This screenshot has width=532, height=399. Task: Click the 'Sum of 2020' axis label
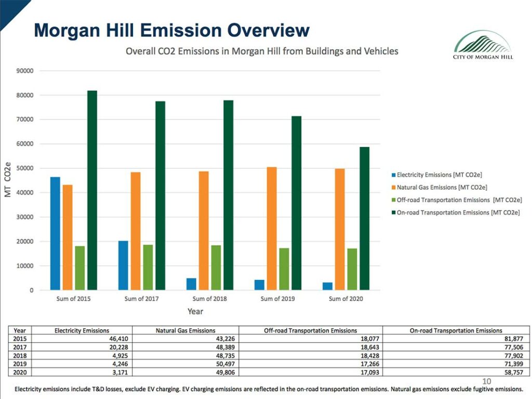click(x=345, y=299)
